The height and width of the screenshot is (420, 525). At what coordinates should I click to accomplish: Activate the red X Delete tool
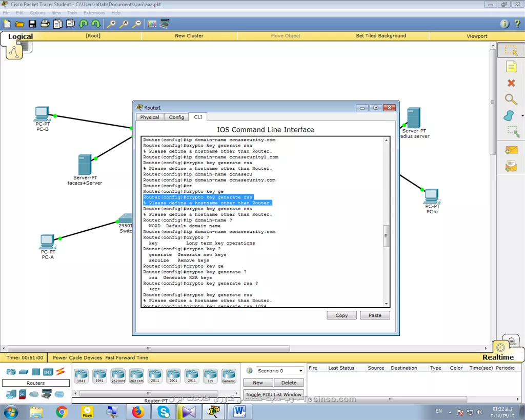tap(511, 83)
